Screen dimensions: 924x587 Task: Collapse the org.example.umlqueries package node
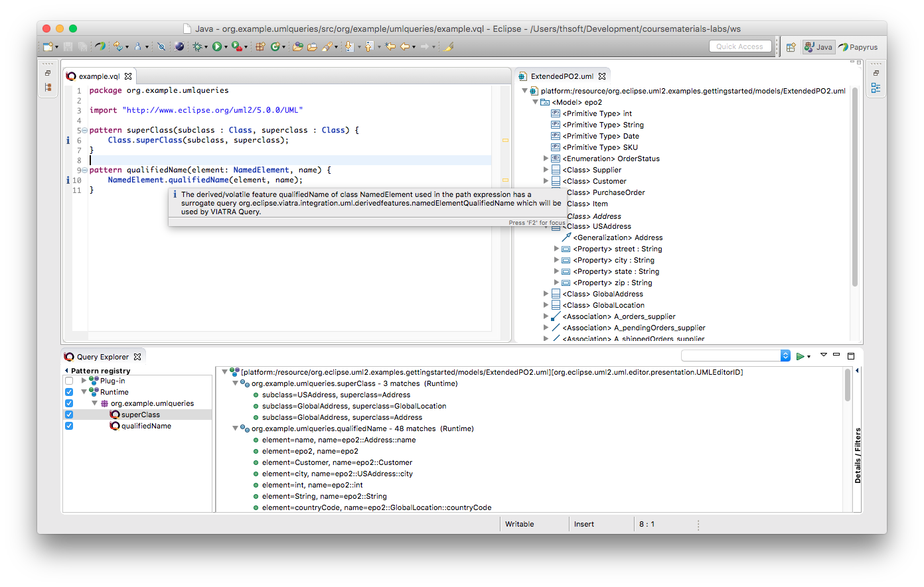[94, 403]
